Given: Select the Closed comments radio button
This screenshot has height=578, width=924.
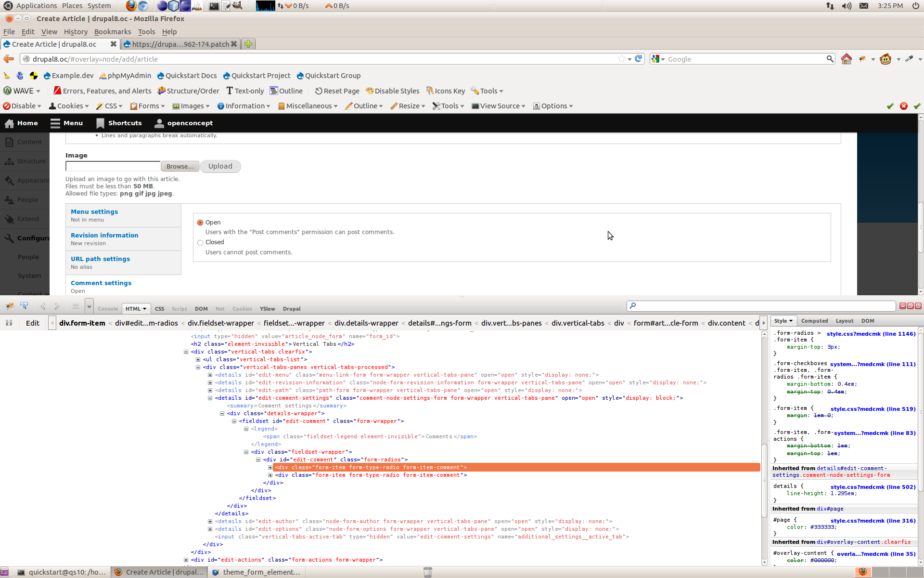Looking at the screenshot, I should (200, 243).
